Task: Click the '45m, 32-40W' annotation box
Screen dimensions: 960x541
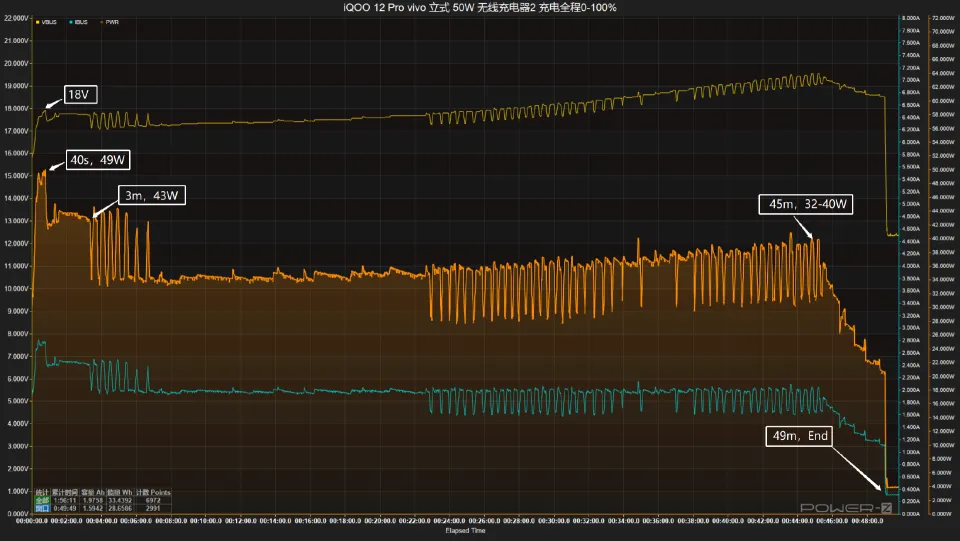Action: tap(806, 206)
